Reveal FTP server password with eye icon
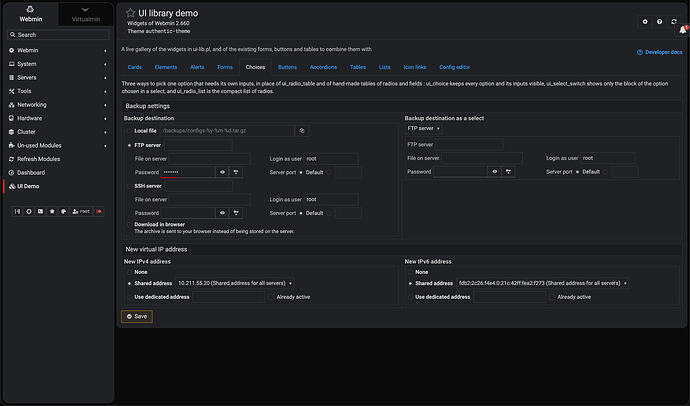 coord(222,172)
